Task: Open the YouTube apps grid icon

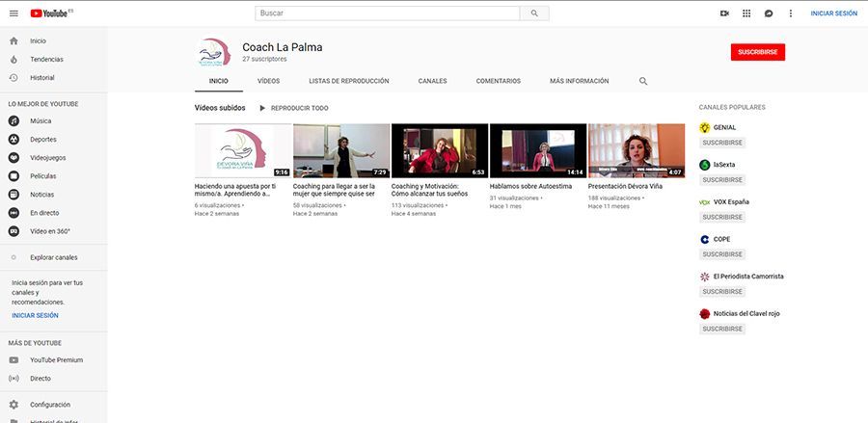Action: [x=746, y=13]
